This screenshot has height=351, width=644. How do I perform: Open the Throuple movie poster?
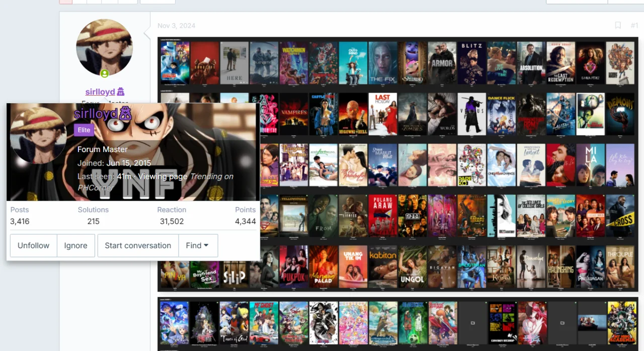point(620,267)
